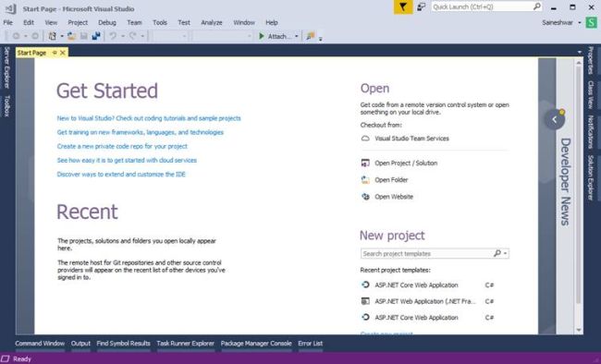
Task: Open Get training on new frameworks link
Action: coord(141,132)
